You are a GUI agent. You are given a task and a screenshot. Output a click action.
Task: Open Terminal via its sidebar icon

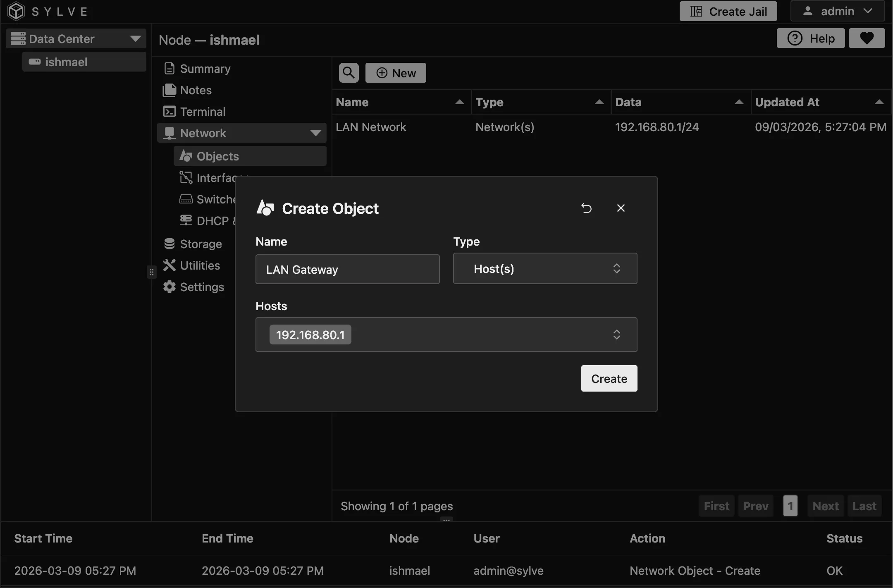click(169, 112)
